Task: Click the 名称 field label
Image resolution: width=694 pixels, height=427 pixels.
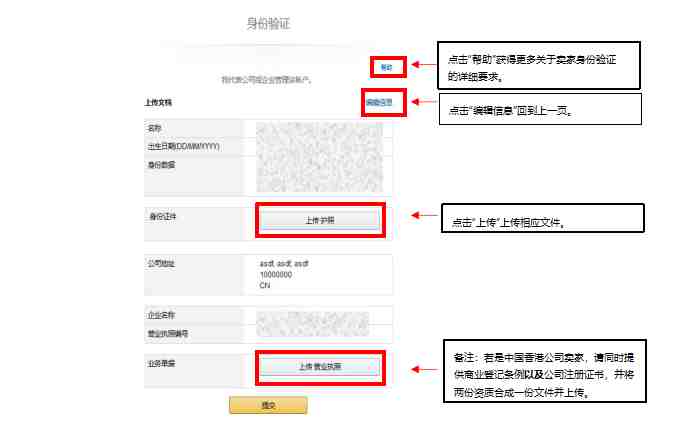Action: [154, 129]
